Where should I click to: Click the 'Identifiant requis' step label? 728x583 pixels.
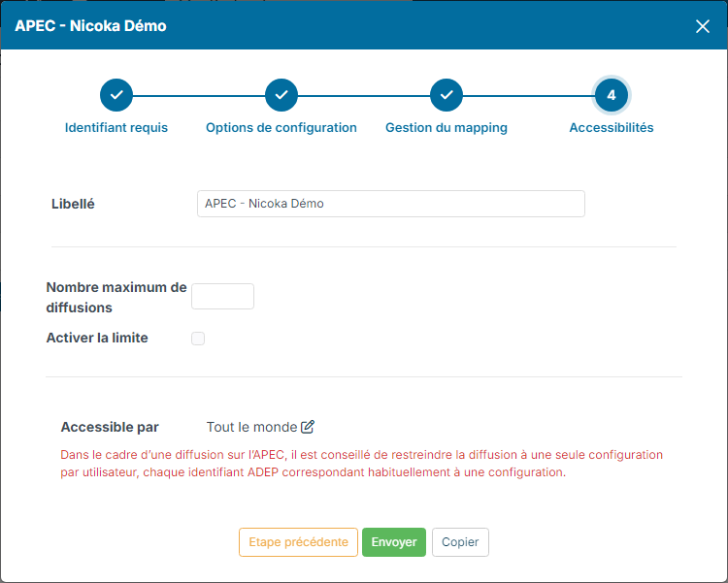[x=116, y=128]
